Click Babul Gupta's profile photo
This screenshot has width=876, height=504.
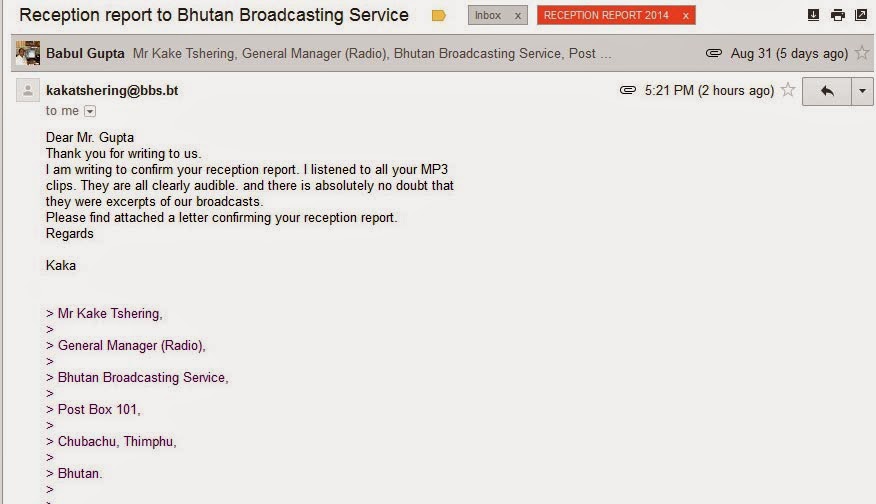tap(28, 53)
